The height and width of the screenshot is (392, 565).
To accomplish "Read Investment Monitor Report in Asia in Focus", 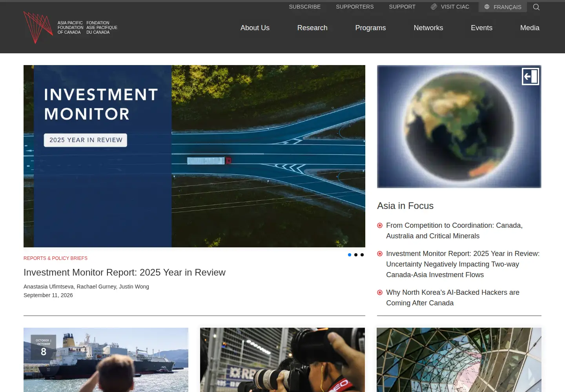I will pyautogui.click(x=463, y=264).
